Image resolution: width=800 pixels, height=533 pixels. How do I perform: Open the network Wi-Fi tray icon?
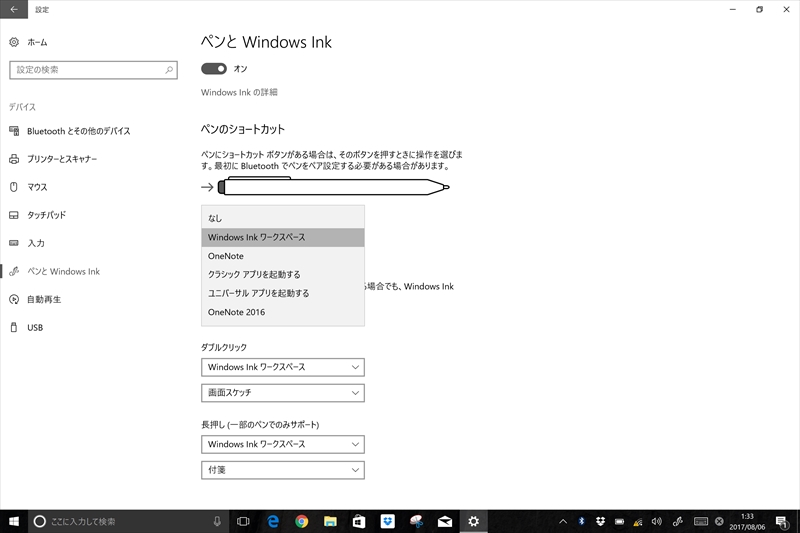(x=638, y=521)
